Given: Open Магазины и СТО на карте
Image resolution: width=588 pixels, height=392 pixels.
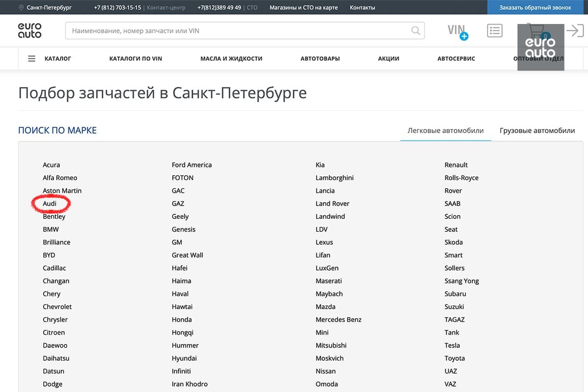Looking at the screenshot, I should (x=303, y=7).
